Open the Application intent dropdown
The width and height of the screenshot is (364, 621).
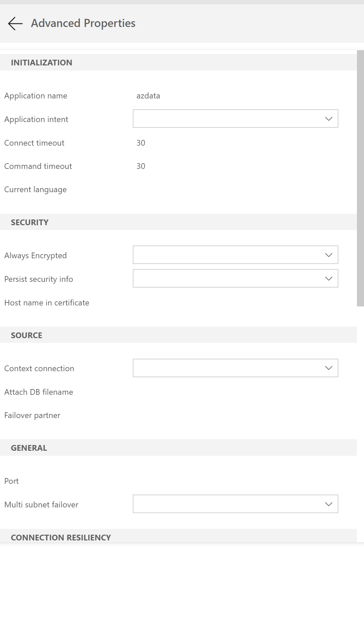tap(235, 119)
